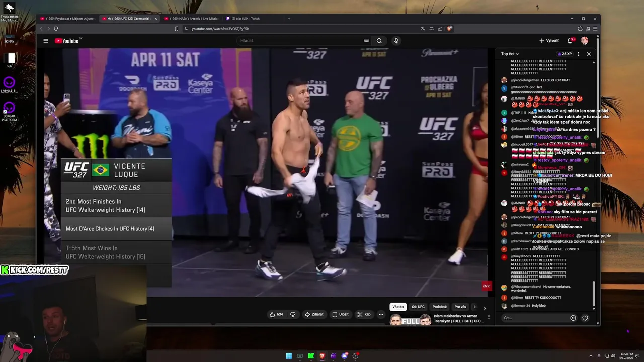Open the translate icon in the address bar

point(423,29)
